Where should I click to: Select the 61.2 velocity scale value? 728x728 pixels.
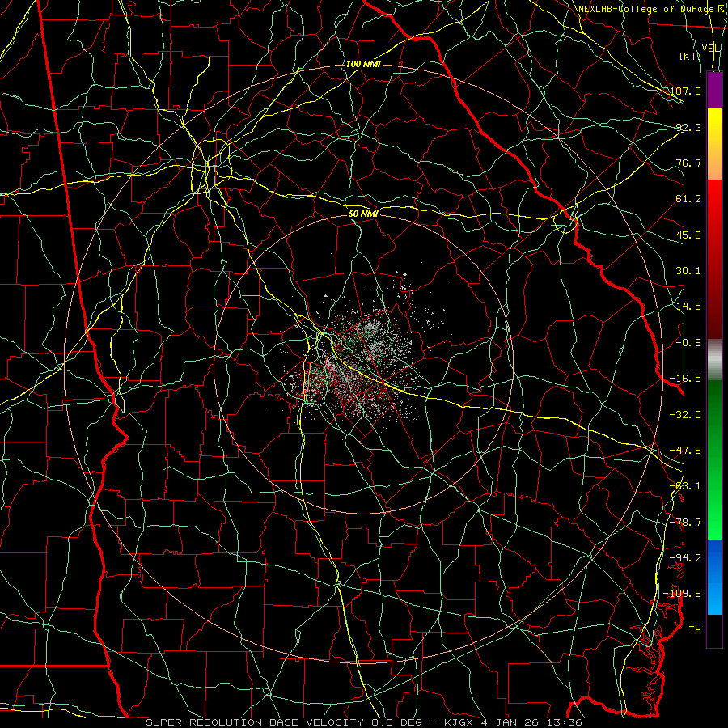tap(688, 199)
